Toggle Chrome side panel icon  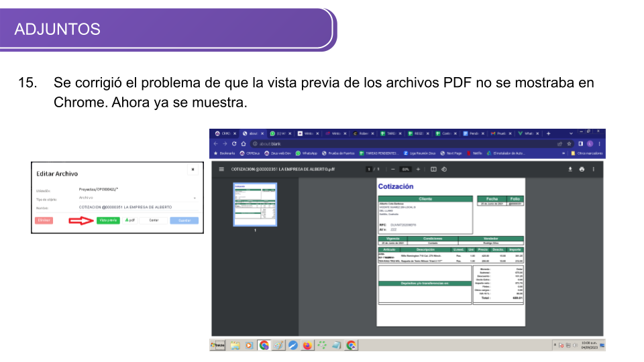tap(580, 143)
